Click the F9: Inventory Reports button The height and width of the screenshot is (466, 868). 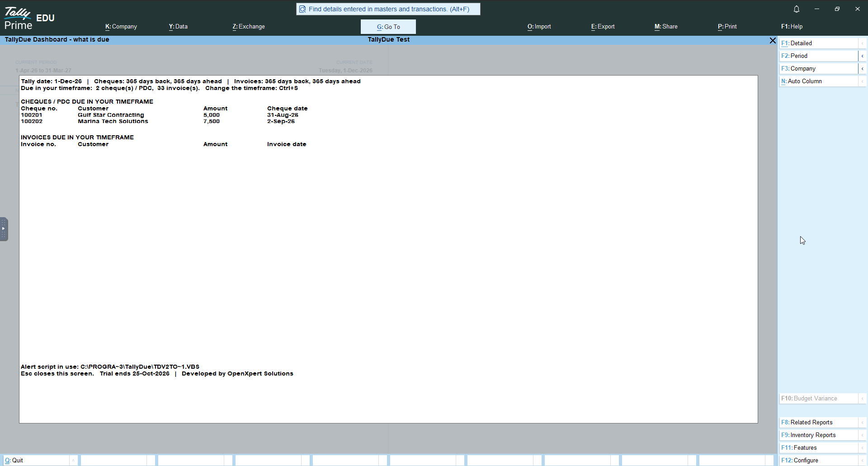click(819, 435)
